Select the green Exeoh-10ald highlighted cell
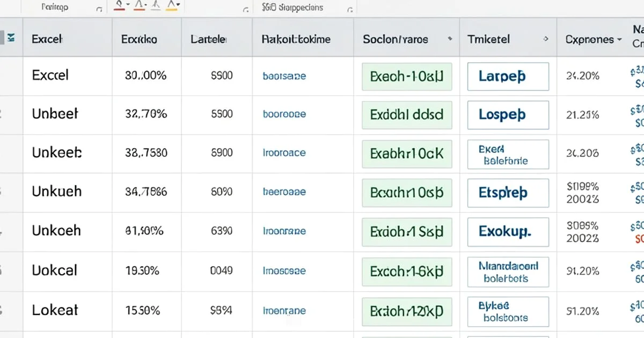The height and width of the screenshot is (338, 644). click(406, 77)
